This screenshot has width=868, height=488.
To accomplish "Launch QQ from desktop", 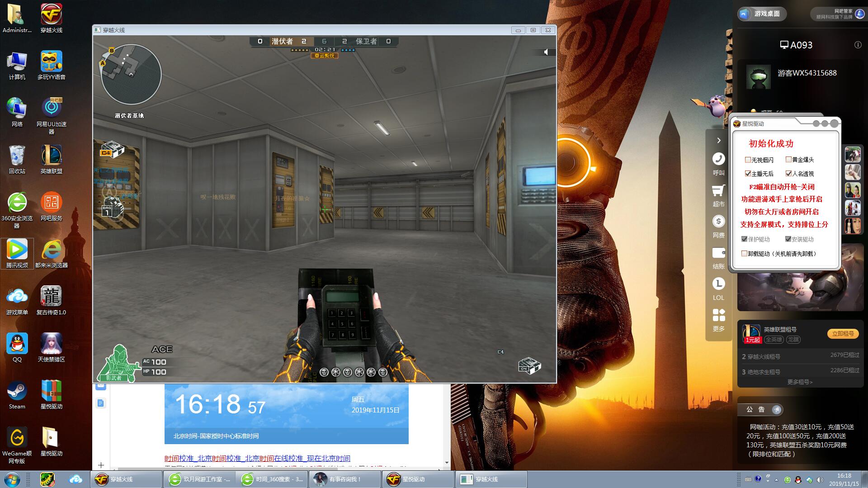I will point(17,348).
